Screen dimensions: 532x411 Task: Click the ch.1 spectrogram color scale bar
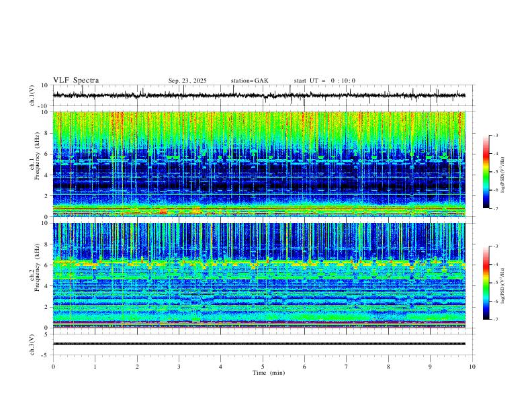click(486, 172)
